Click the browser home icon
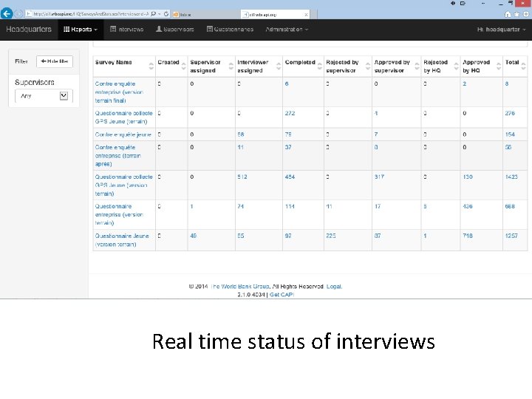Viewport: 532px width, 399px height. pos(508,14)
